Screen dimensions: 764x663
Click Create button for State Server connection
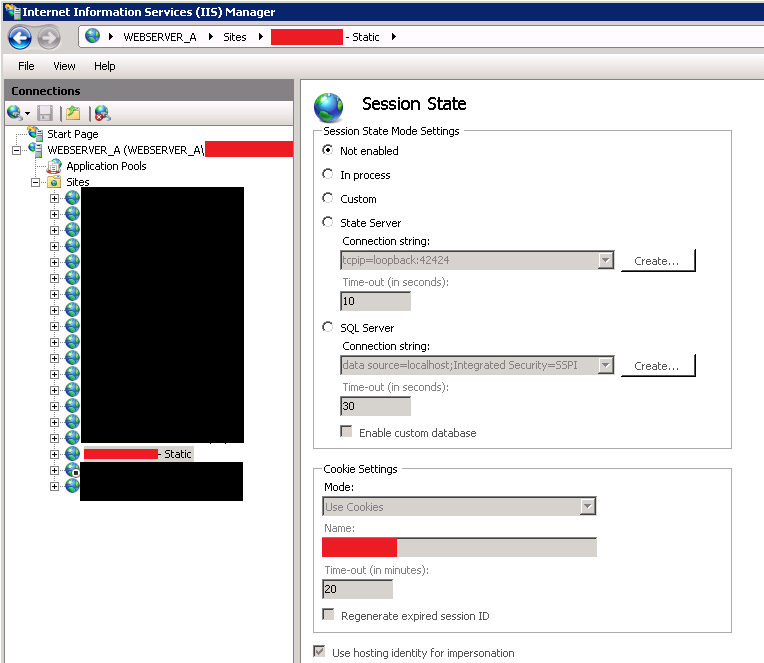point(658,261)
